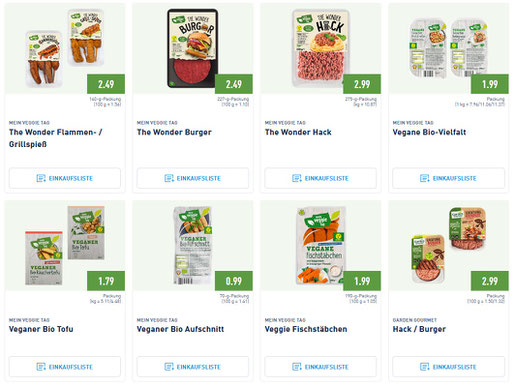Click Einkaufsliste text for Wonder Flammen-/Grillspieß
Screen dimensions: 514x387
coord(71,179)
